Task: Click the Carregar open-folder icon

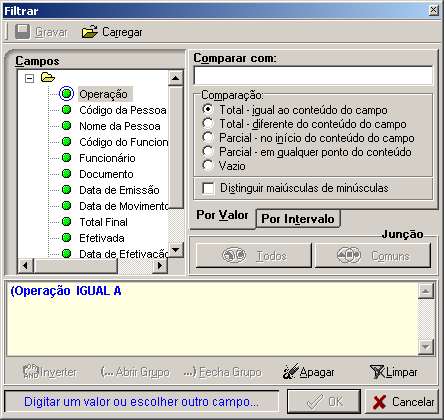Action: pos(90,32)
